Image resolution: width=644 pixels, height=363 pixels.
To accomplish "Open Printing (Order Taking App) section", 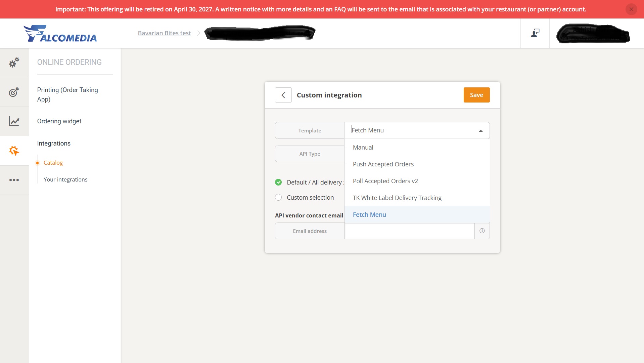I will pyautogui.click(x=67, y=94).
